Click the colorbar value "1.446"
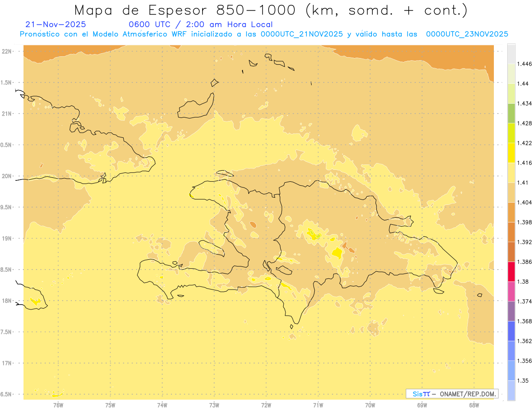The image size is (532, 411). click(x=524, y=64)
